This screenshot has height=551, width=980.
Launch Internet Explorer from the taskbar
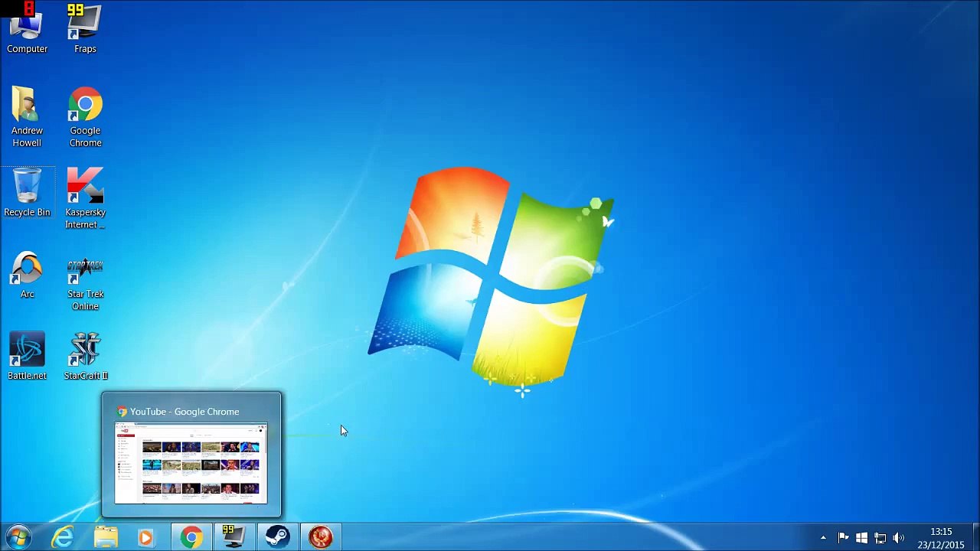pos(63,536)
